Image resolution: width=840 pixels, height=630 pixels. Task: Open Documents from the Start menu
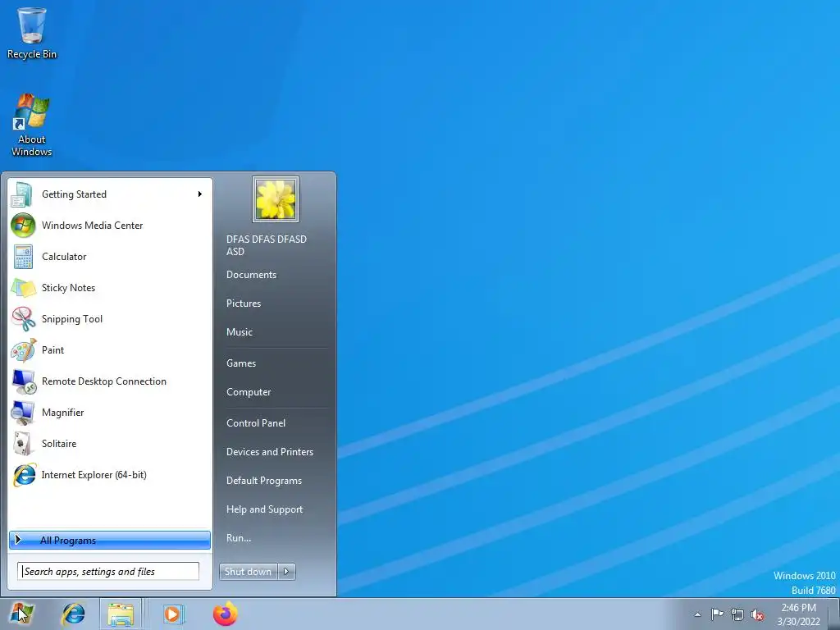click(x=251, y=275)
